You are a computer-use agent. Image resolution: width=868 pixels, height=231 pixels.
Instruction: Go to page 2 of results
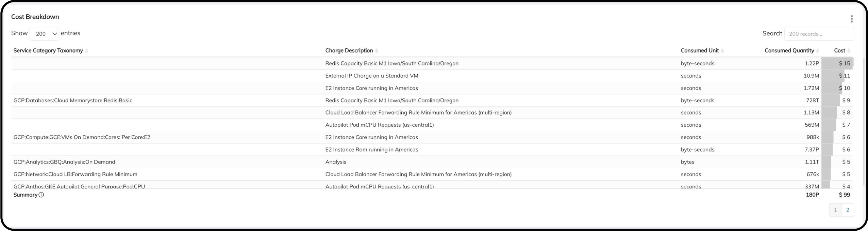(x=848, y=210)
